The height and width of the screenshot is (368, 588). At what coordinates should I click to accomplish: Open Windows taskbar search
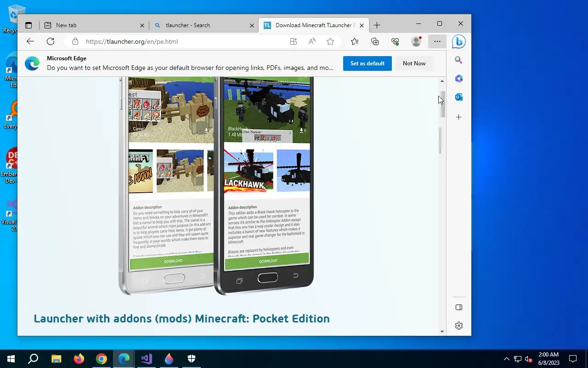pyautogui.click(x=33, y=359)
